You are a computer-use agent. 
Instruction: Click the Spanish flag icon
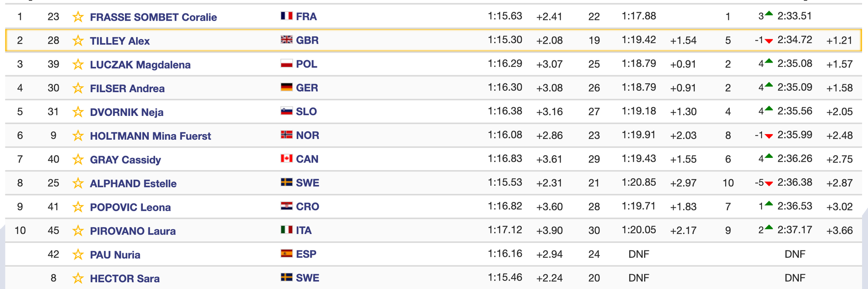pyautogui.click(x=287, y=253)
